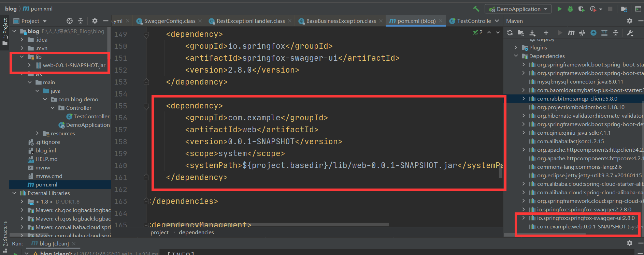Click 'dependencies' in the breadcrumb bar
644x255 pixels.
coord(196,232)
